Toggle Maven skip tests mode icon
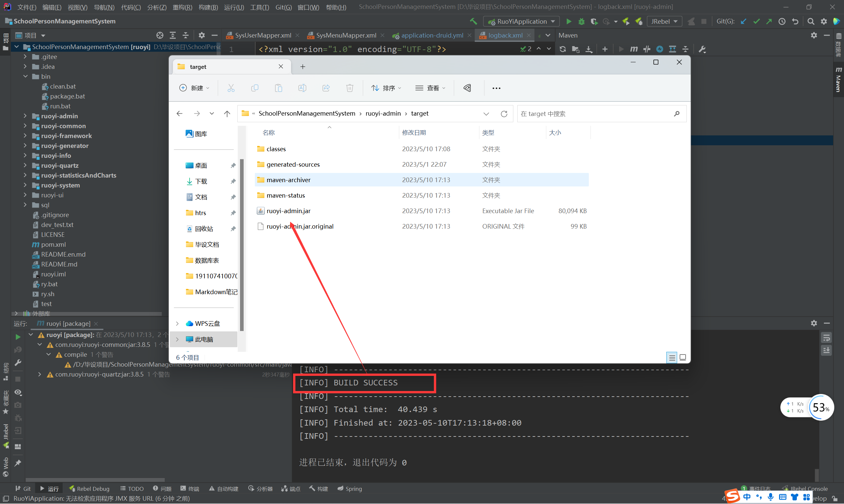 pos(659,49)
